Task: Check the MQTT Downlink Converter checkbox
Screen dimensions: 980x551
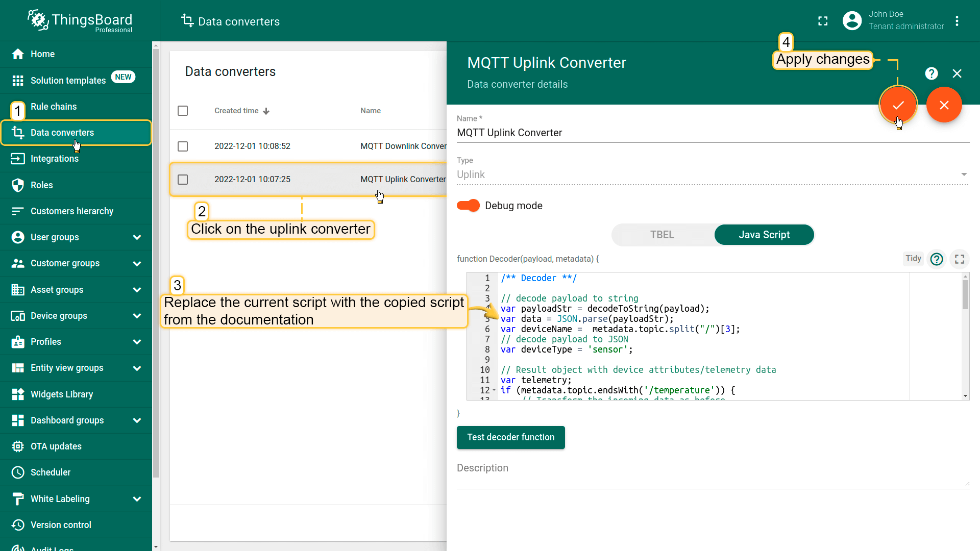Action: pyautogui.click(x=183, y=146)
